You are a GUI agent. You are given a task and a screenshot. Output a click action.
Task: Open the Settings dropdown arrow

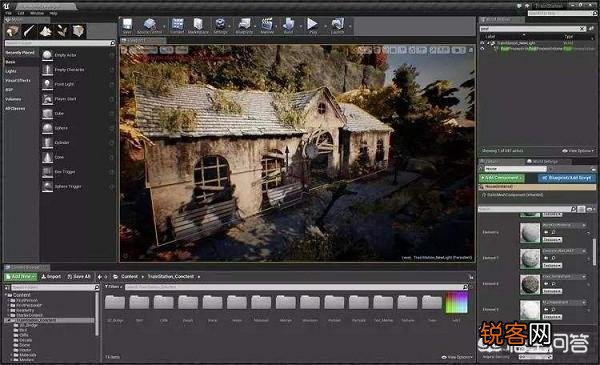tap(230, 26)
